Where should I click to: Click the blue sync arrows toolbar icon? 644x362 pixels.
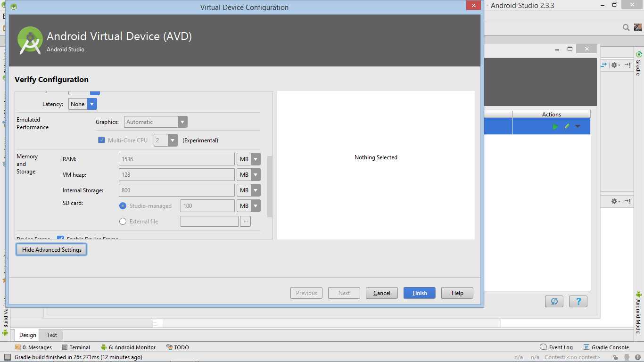(604, 65)
